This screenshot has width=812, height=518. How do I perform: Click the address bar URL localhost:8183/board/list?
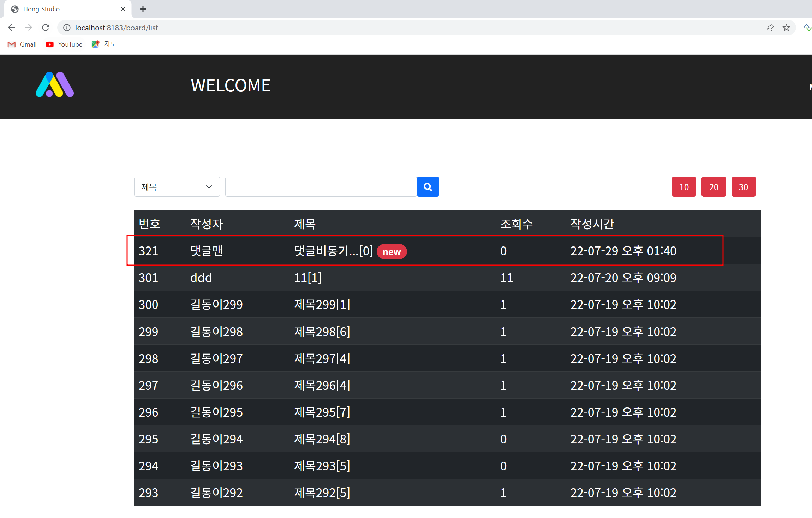(x=117, y=28)
